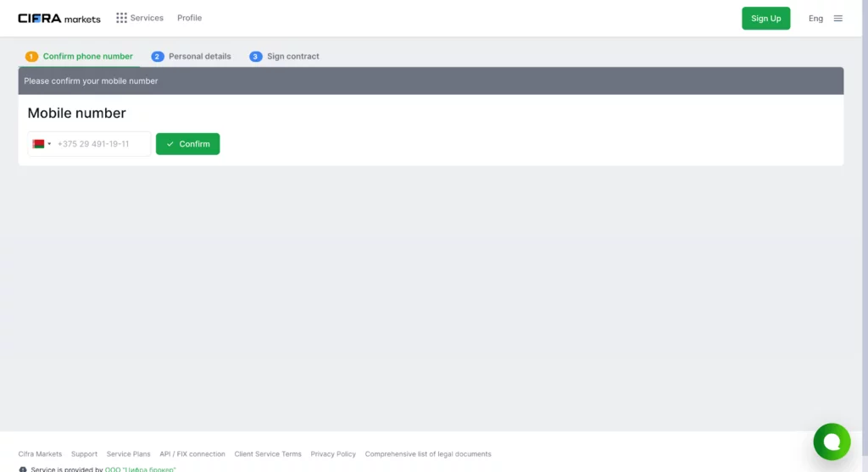This screenshot has width=868, height=472.
Task: Select the Sign contract step tab
Action: pos(285,57)
